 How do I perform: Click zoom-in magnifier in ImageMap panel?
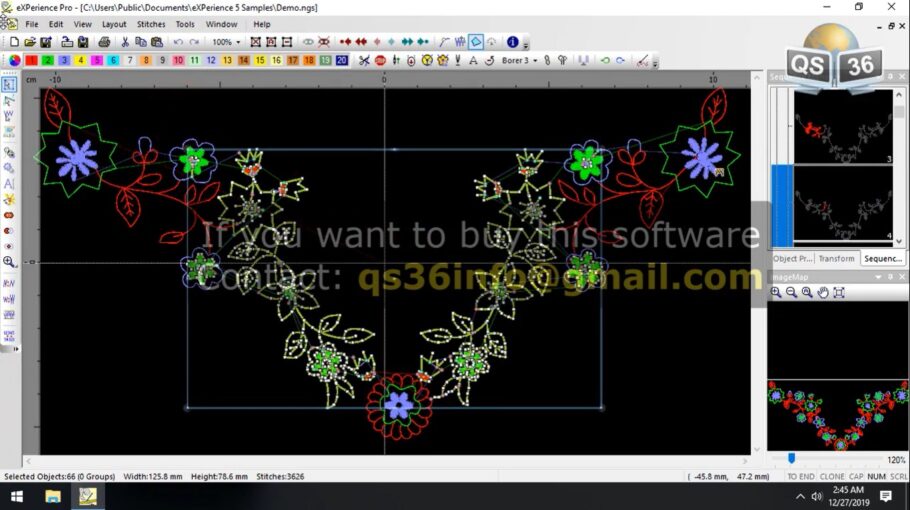click(x=776, y=292)
